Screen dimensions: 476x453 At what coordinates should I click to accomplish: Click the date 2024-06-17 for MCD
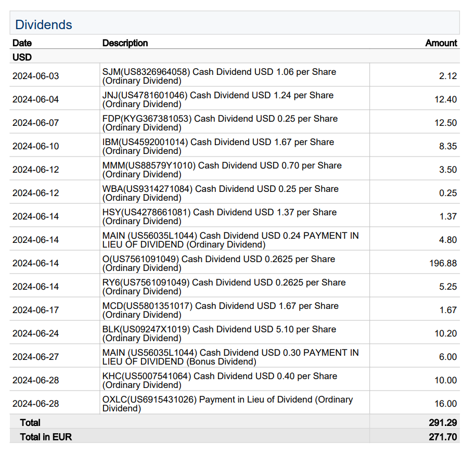tap(36, 310)
